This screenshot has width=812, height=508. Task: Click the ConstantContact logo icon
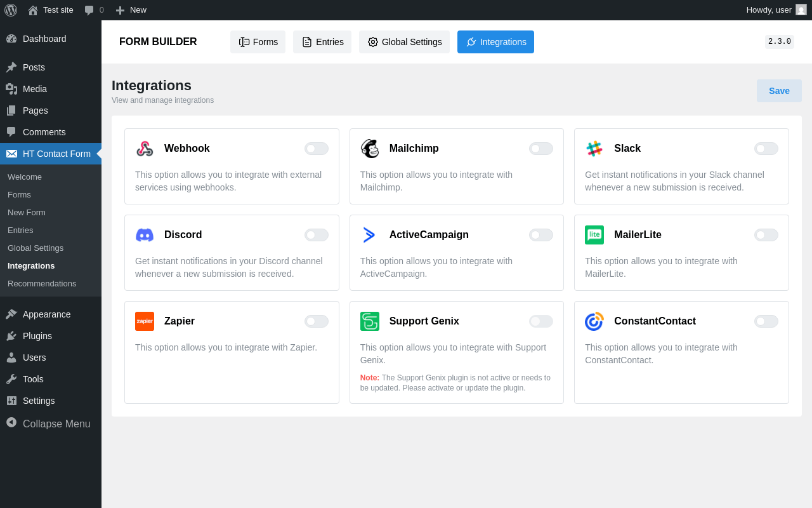click(x=594, y=321)
